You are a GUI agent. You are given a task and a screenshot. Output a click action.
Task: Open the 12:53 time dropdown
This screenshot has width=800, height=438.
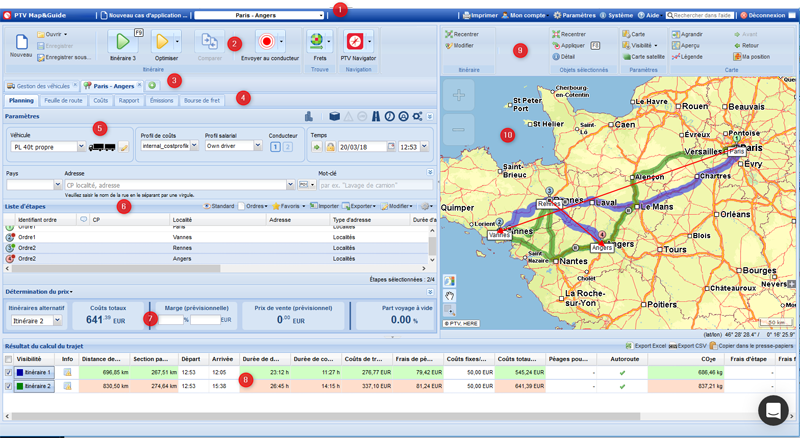423,147
